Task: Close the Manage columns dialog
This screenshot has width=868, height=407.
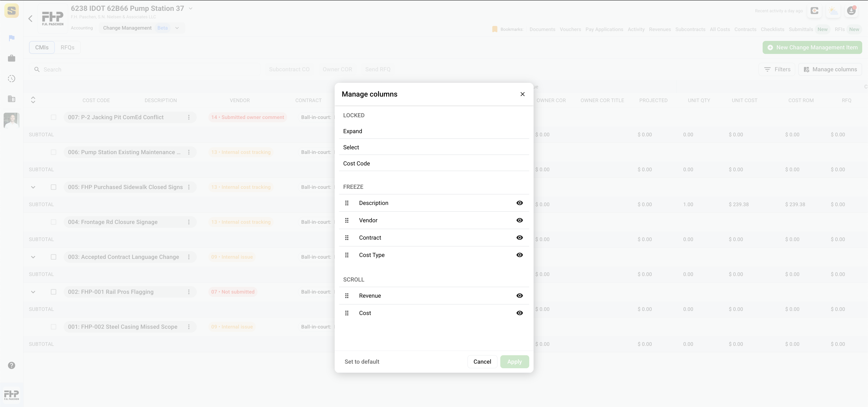Action: 522,94
